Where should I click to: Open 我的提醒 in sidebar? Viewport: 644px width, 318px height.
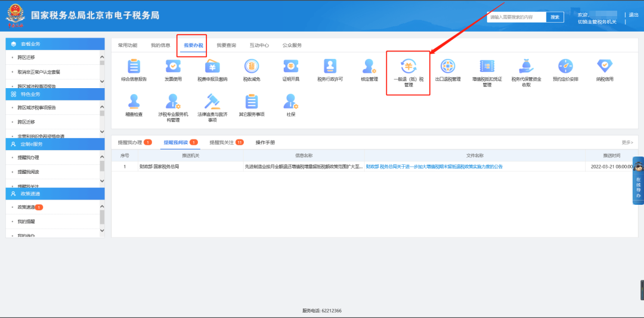[26, 222]
